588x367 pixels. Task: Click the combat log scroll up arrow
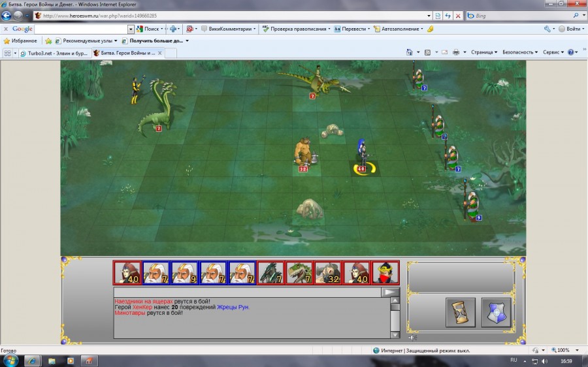click(x=395, y=300)
